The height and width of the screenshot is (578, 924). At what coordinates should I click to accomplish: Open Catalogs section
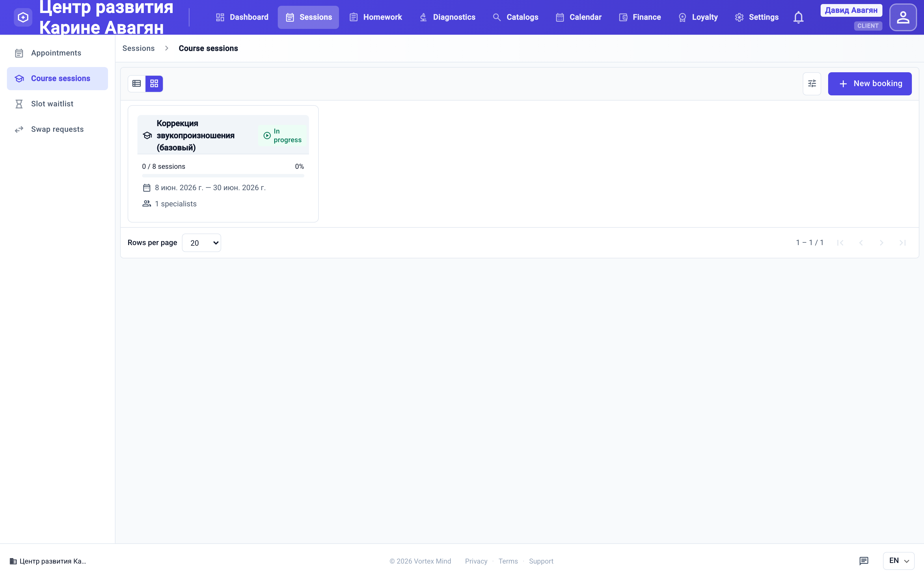point(515,17)
